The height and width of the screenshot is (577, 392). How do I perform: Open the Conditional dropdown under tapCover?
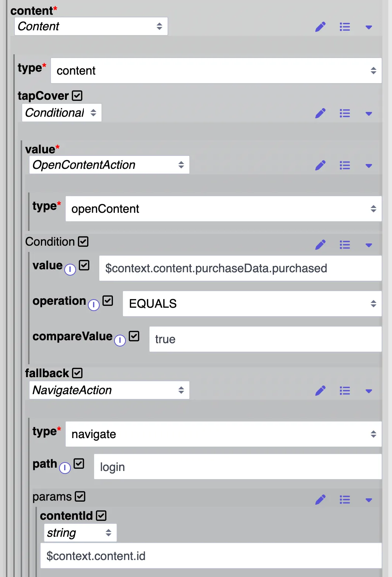click(x=62, y=113)
